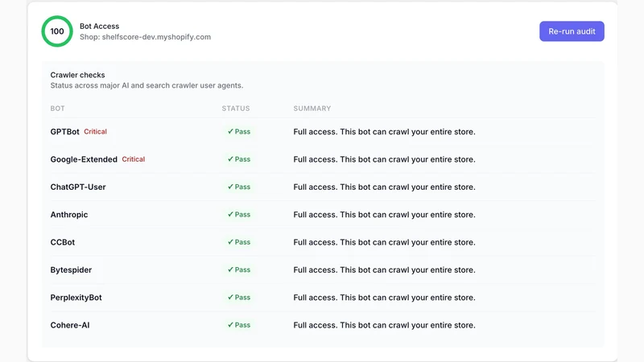This screenshot has width=644, height=362.
Task: Click the Pass status for Cohere-AI
Action: tap(239, 325)
